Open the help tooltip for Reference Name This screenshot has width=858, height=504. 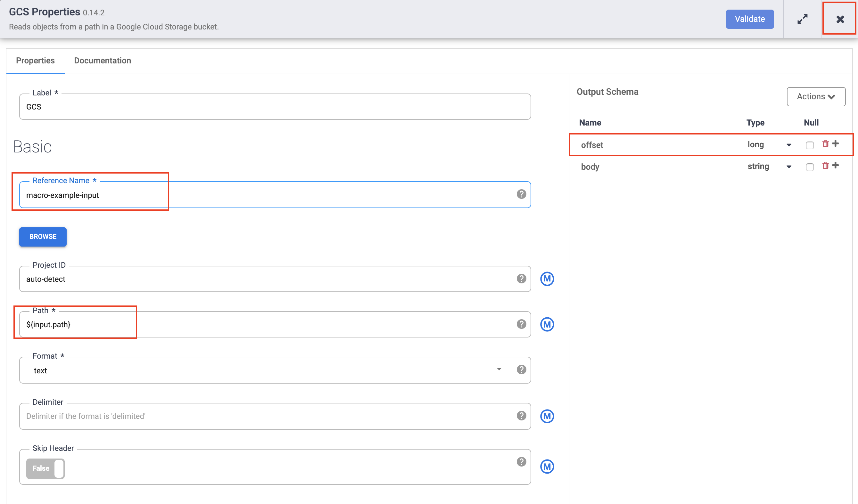click(521, 195)
